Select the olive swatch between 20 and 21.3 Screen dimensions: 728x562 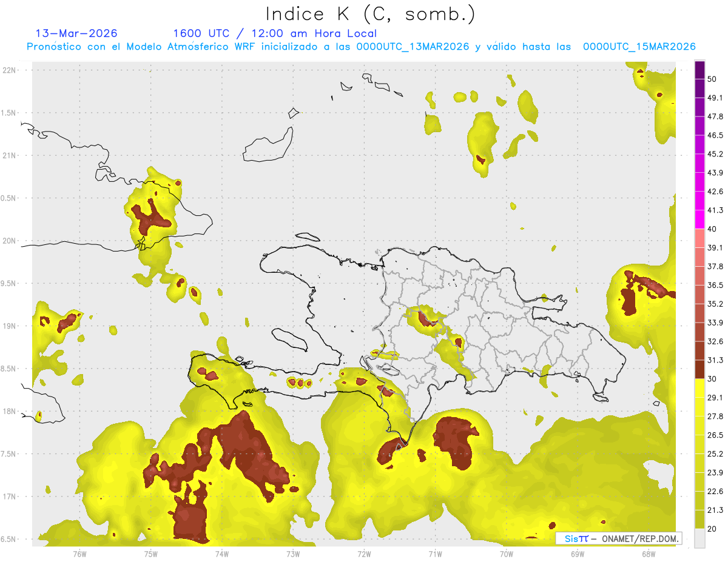click(x=699, y=520)
